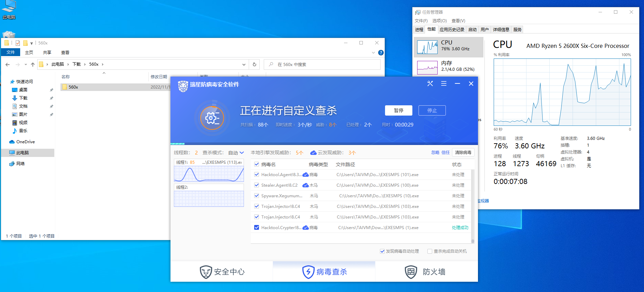Click the 清除病毒 button
Image resolution: width=644 pixels, height=292 pixels.
[463, 152]
